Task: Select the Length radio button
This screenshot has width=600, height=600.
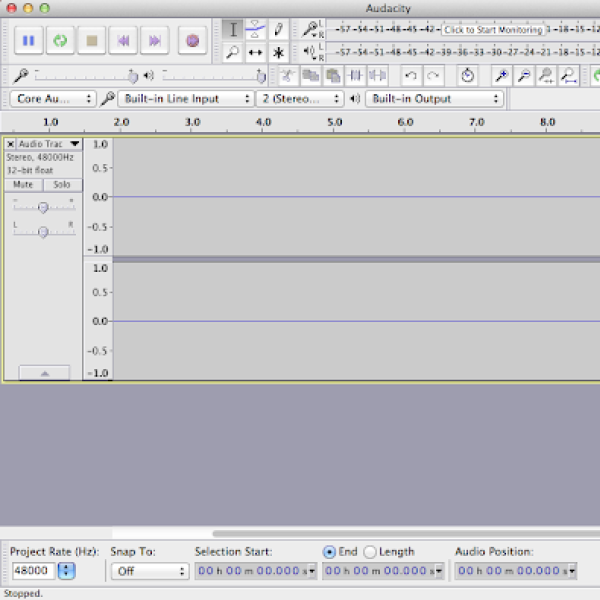Action: (x=370, y=552)
